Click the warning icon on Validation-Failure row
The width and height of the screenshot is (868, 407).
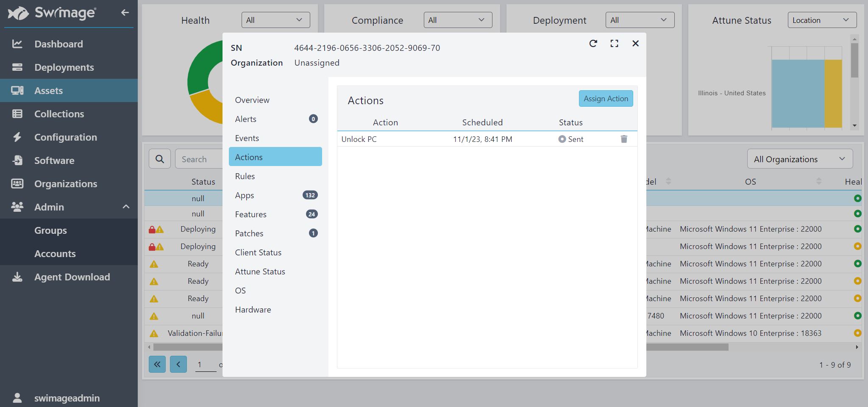point(154,333)
